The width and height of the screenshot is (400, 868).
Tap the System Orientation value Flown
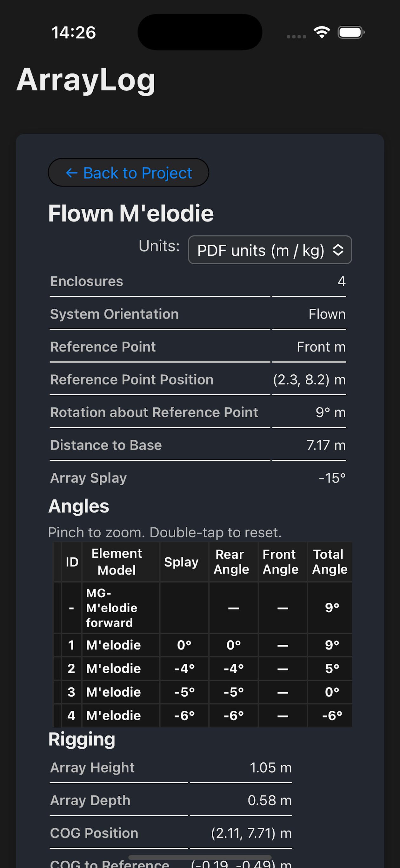pyautogui.click(x=327, y=314)
